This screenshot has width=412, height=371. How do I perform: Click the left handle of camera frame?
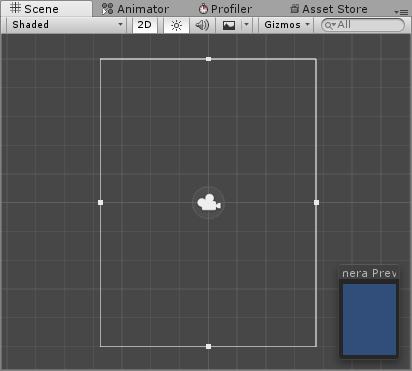100,202
